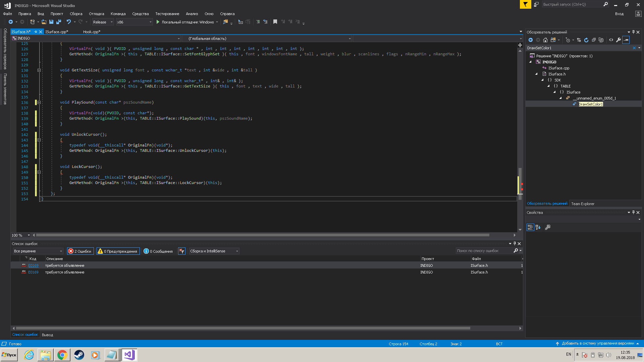
Task: Switch to the Вывод output tab
Action: pyautogui.click(x=47, y=335)
